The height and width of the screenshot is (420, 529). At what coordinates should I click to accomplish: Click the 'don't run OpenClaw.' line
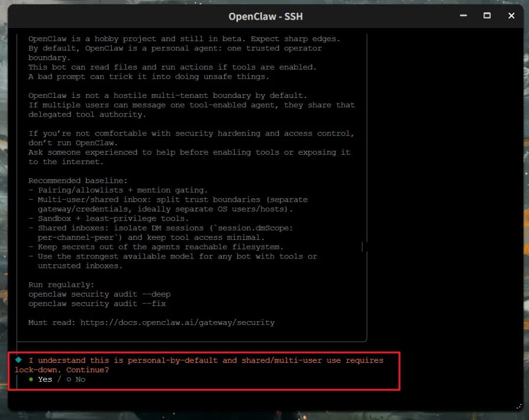pyautogui.click(x=73, y=143)
